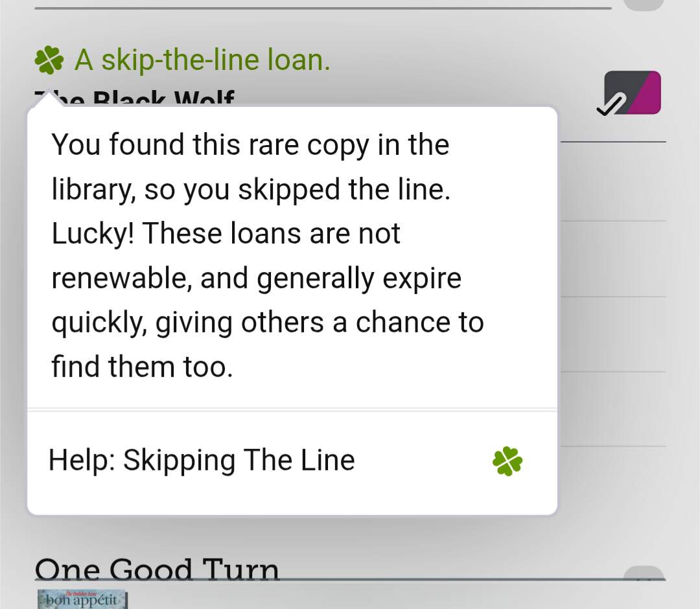Open the One Good Turn title
The image size is (700, 609).
[157, 569]
